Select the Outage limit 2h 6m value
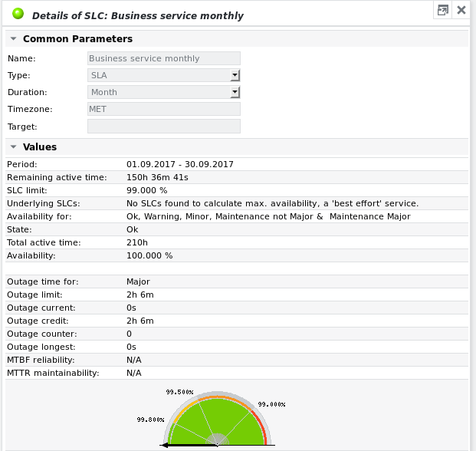Viewport: 476px width, 451px height. (x=140, y=295)
